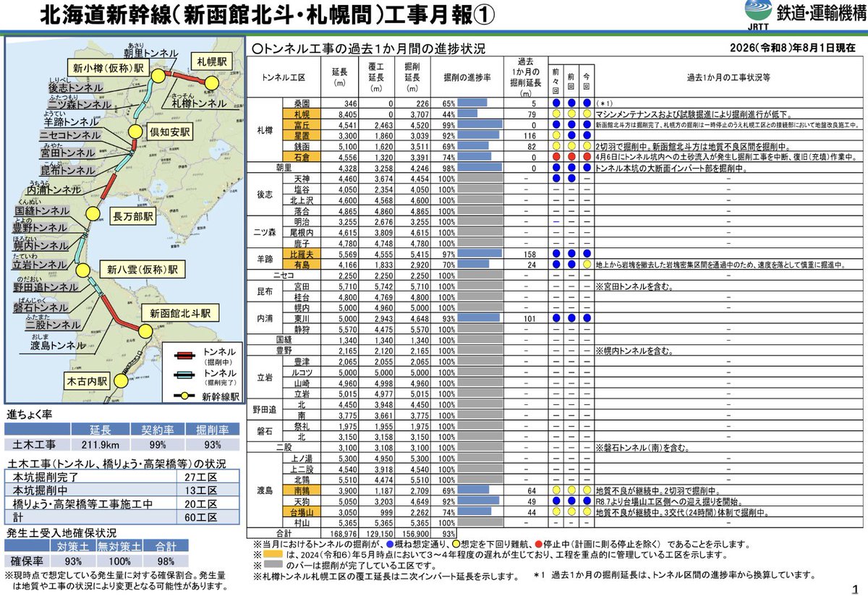868x596 pixels.
Task: Click the 札幌 44% progress bar
Action: 467,114
